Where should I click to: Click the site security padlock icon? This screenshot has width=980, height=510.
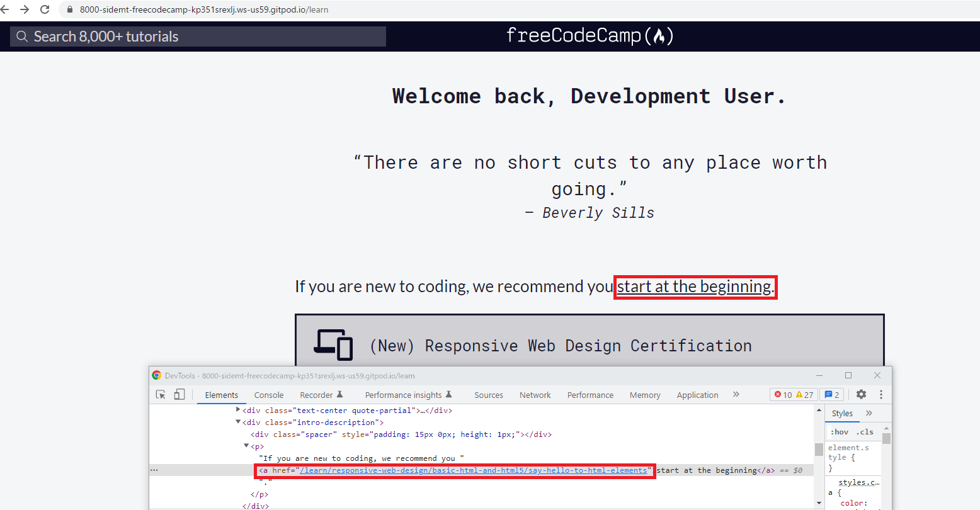(68, 9)
